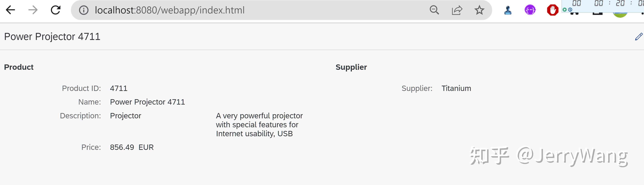Screen dimensions: 644x185
Task: Open the blue stamp browser extension
Action: [x=508, y=10]
